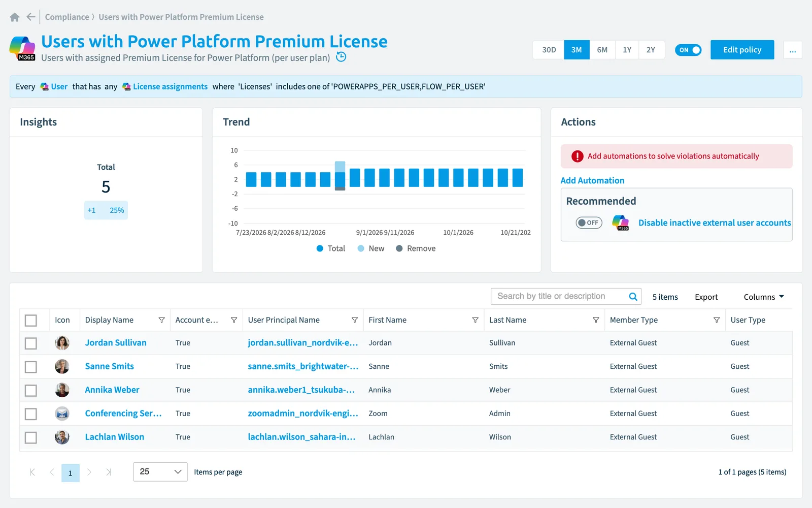Viewport: 812px width, 508px height.
Task: Select the Sanne Smits row checkbox
Action: (x=31, y=367)
